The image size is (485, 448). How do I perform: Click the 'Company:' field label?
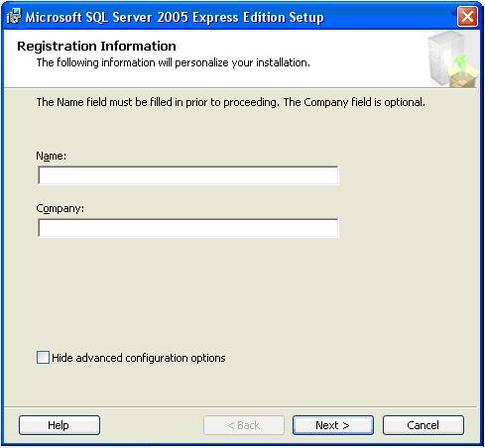tap(60, 208)
